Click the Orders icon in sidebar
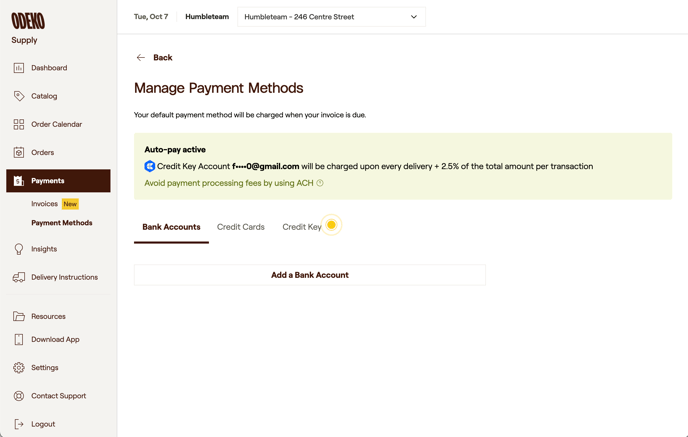 [x=19, y=153]
